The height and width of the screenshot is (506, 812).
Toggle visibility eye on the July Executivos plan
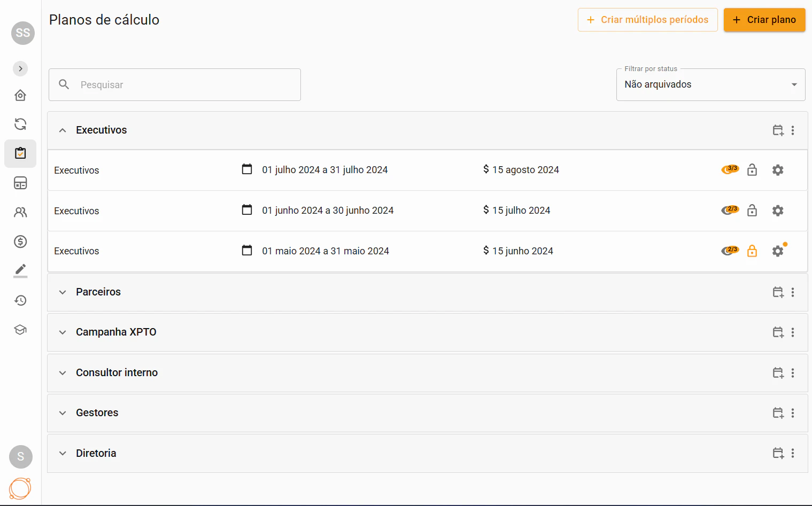pos(730,169)
